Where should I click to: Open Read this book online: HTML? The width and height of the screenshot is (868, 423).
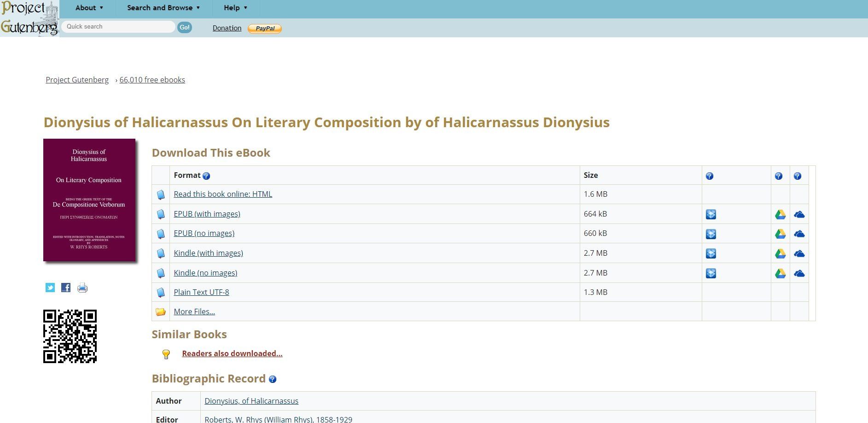point(222,194)
